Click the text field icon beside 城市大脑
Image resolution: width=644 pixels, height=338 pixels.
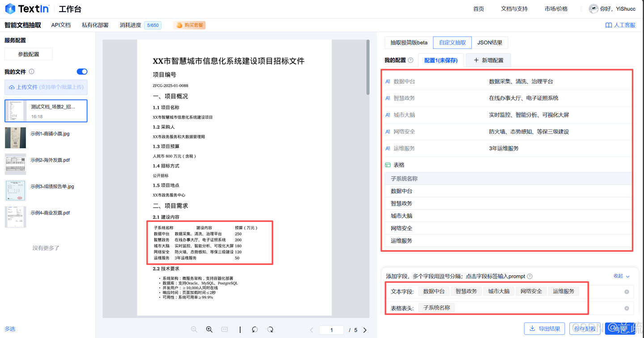point(388,115)
